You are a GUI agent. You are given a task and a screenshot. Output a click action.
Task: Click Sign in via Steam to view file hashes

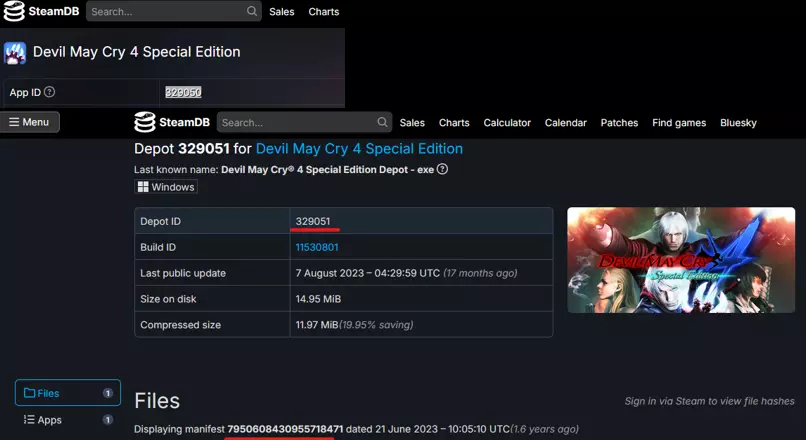click(709, 401)
